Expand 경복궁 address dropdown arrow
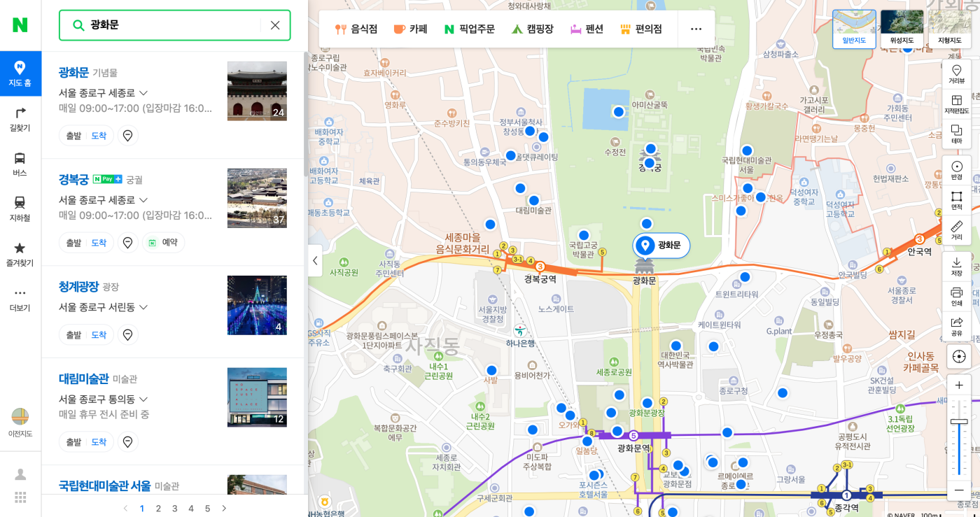Screen dimensions: 980x517 143,200
